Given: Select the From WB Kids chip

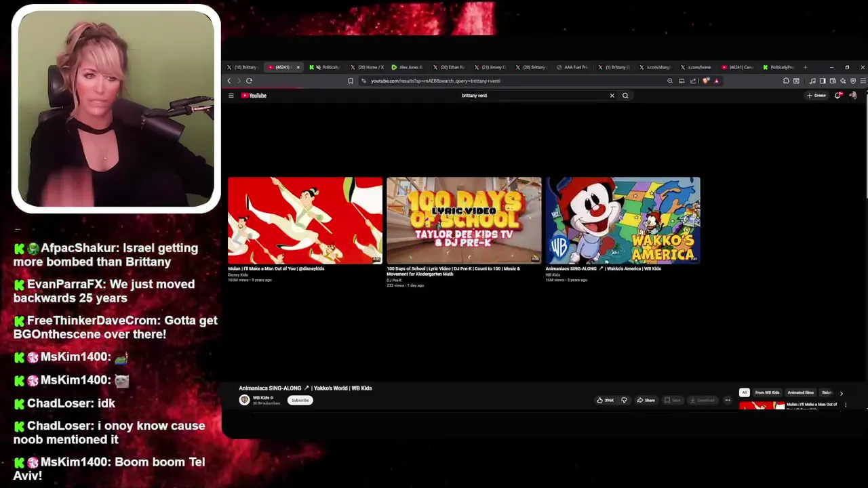Looking at the screenshot, I should [767, 392].
